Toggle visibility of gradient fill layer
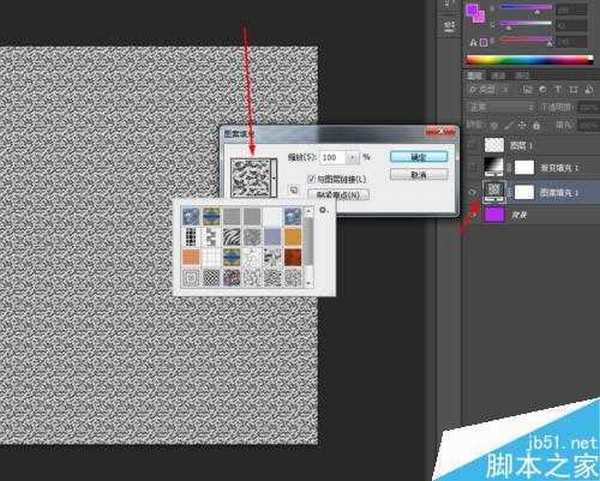 coord(474,166)
